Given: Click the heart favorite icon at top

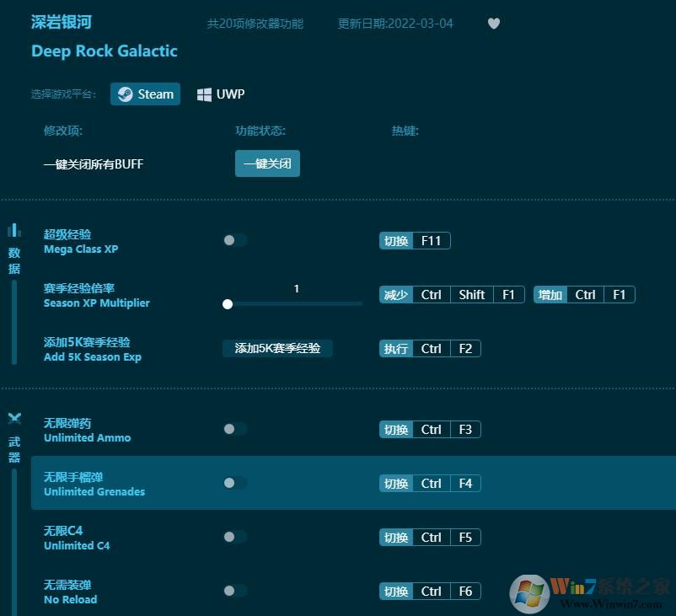Looking at the screenshot, I should pos(494,24).
